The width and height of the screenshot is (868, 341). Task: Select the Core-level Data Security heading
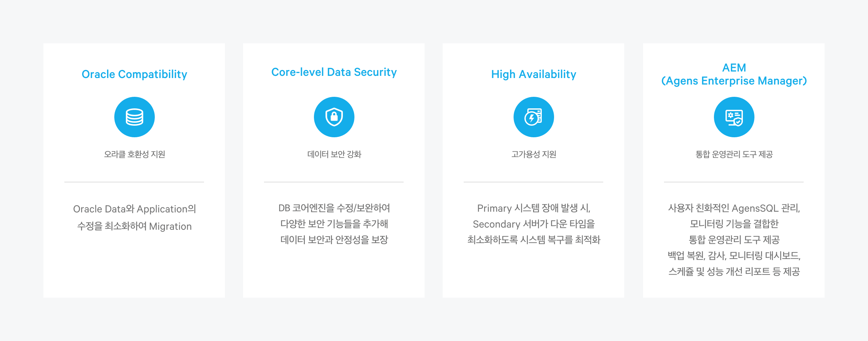[334, 72]
